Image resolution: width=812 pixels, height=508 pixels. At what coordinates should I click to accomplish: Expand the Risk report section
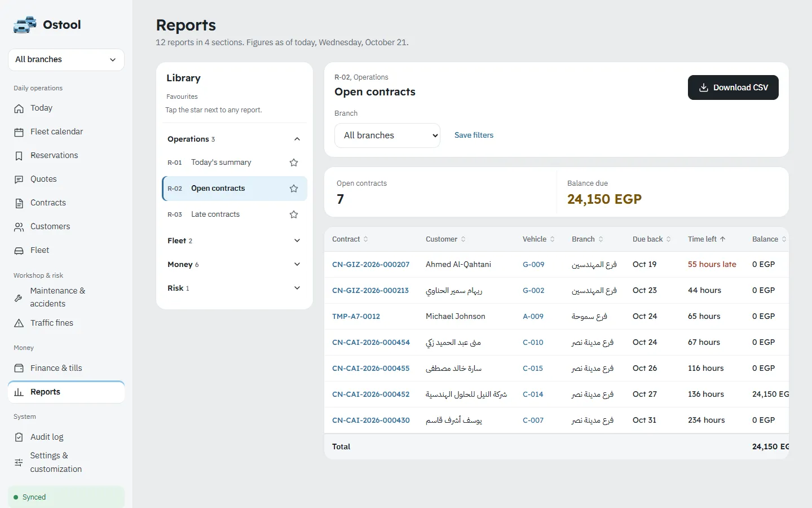(x=234, y=288)
